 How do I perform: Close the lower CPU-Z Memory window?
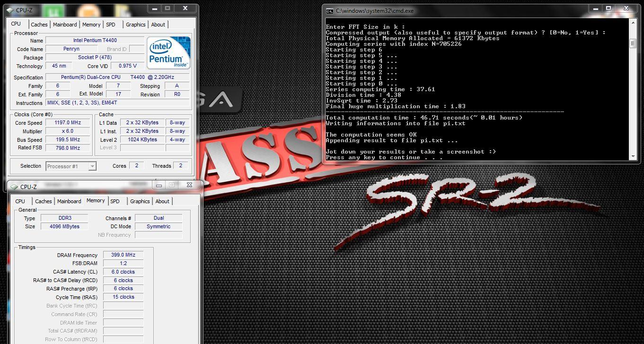tap(189, 185)
